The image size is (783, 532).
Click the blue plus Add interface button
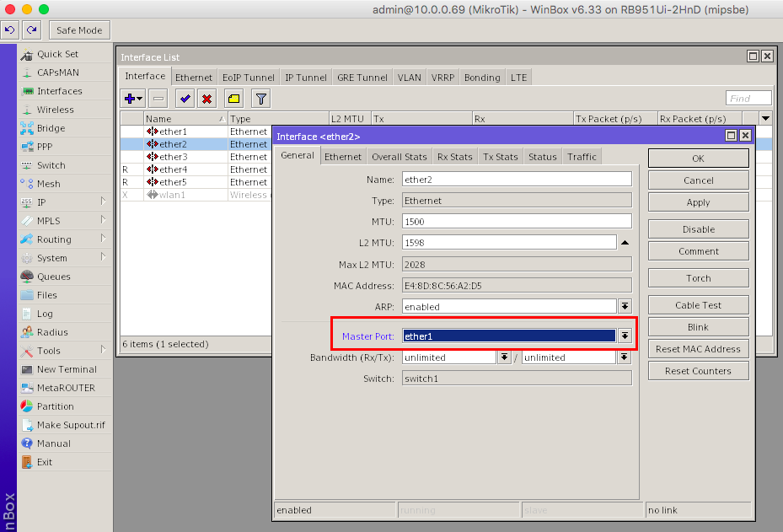133,99
